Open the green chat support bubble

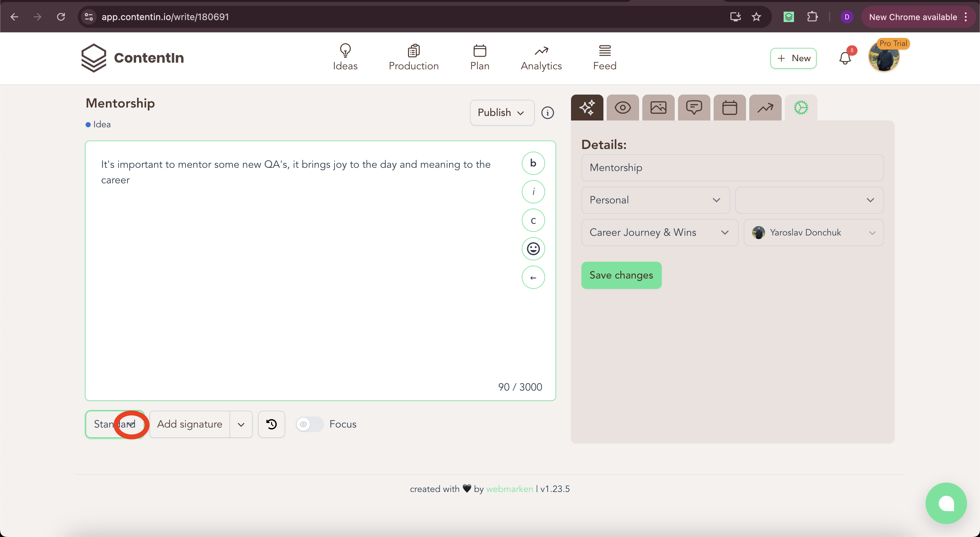click(x=946, y=503)
